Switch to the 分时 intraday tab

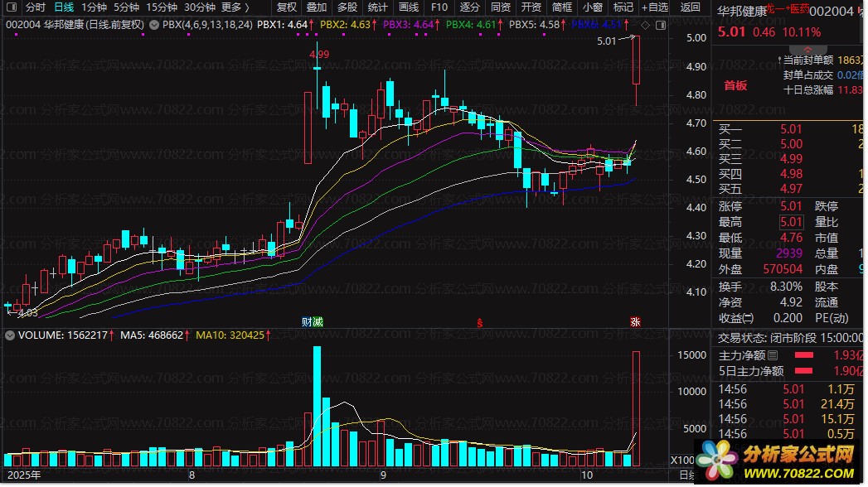[x=36, y=7]
